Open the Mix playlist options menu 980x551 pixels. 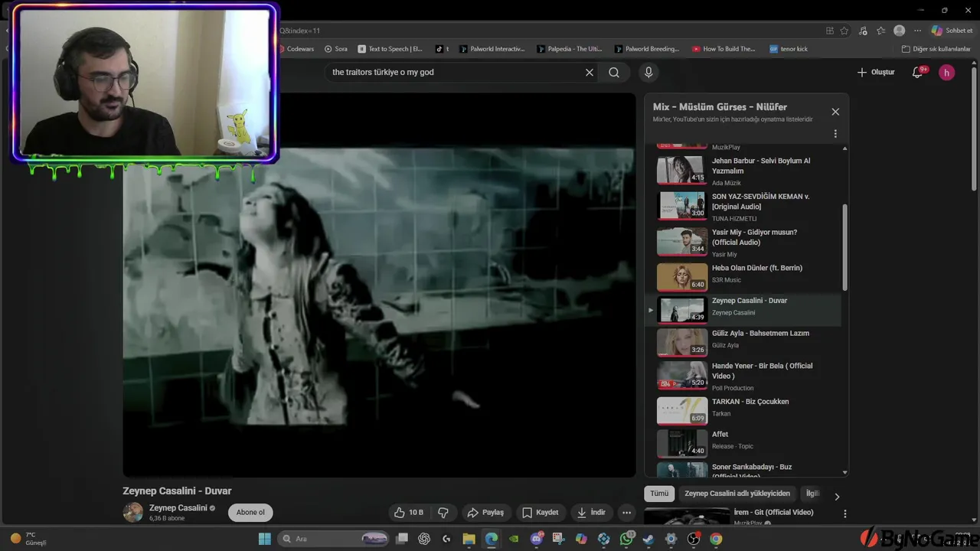click(835, 134)
